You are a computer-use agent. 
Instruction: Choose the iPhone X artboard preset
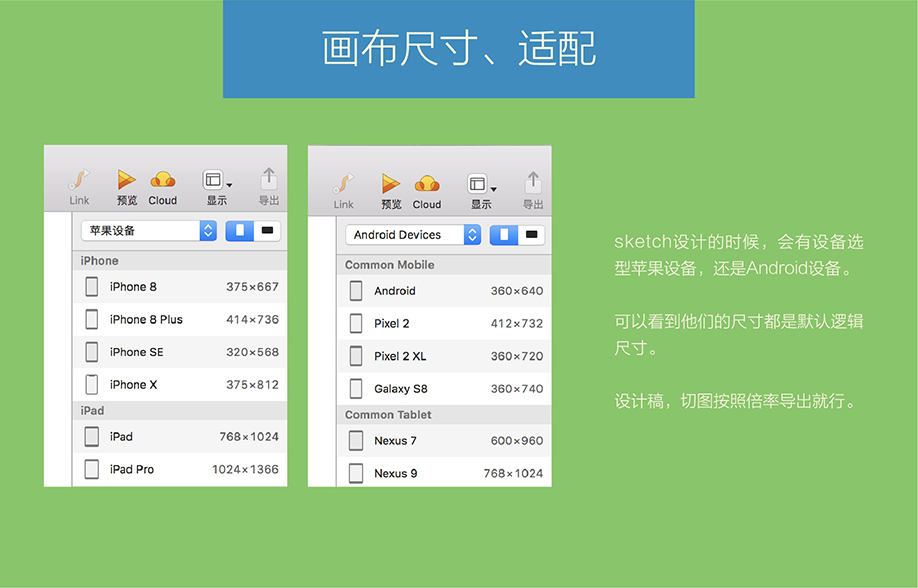point(180,385)
